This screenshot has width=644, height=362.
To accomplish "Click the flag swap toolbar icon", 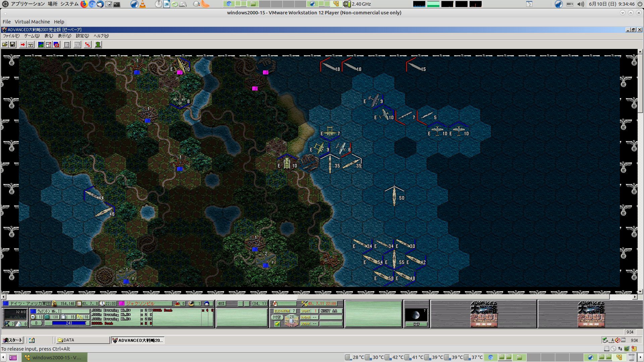I will click(56, 45).
